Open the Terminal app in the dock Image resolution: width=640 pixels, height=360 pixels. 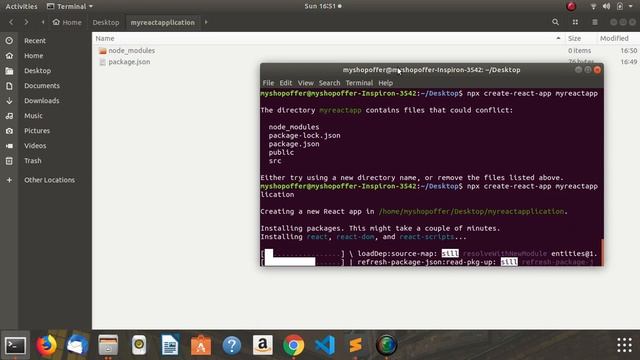(15, 346)
